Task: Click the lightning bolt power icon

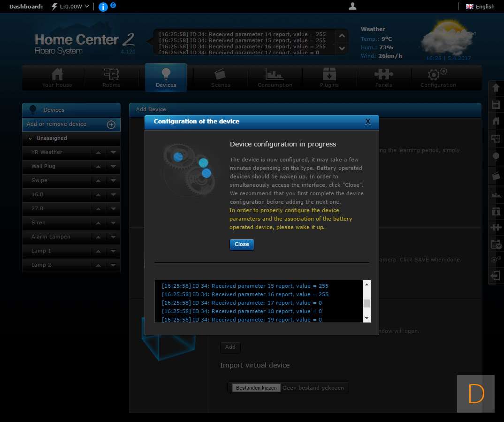Action: click(54, 7)
